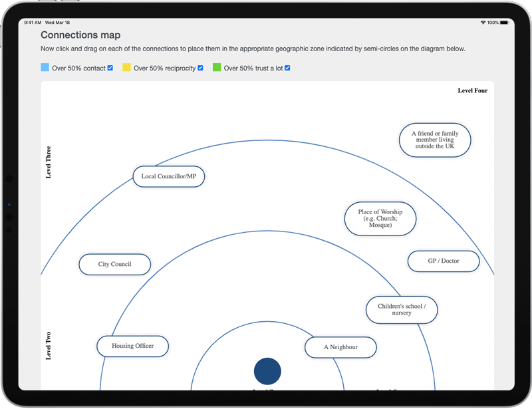The height and width of the screenshot is (409, 532).
Task: Select the A Neighbour connection node
Action: 340,347
